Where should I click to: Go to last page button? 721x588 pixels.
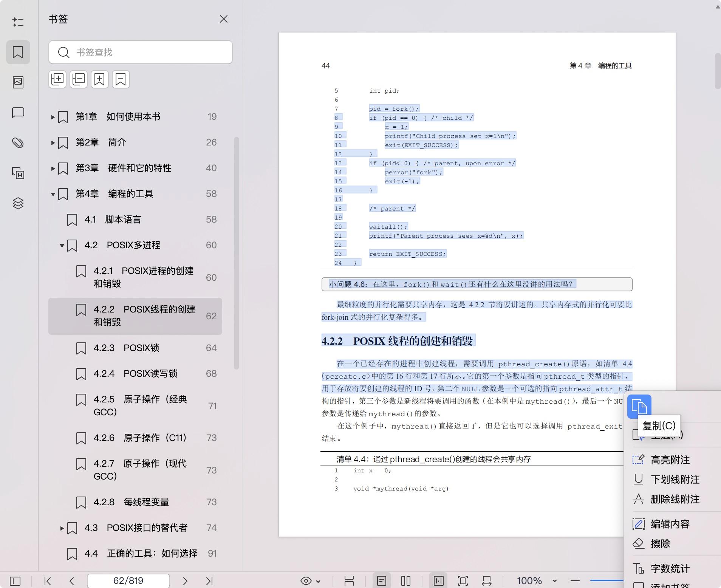click(210, 581)
